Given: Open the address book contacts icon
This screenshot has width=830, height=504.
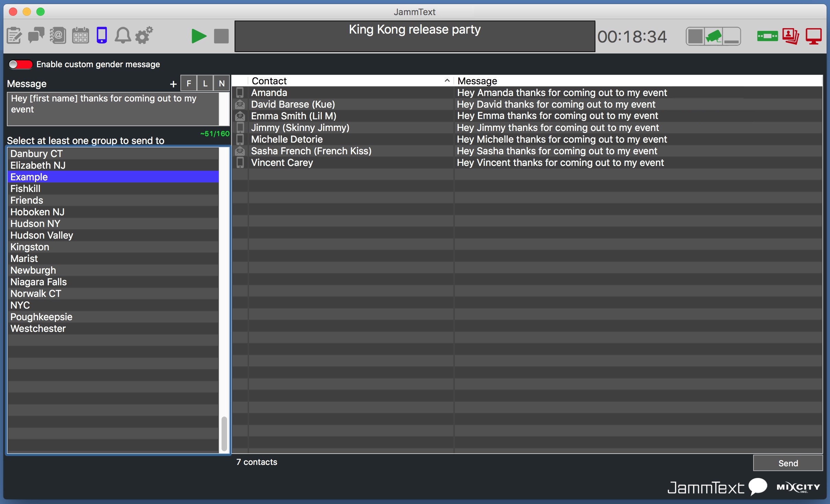Looking at the screenshot, I should [58, 35].
